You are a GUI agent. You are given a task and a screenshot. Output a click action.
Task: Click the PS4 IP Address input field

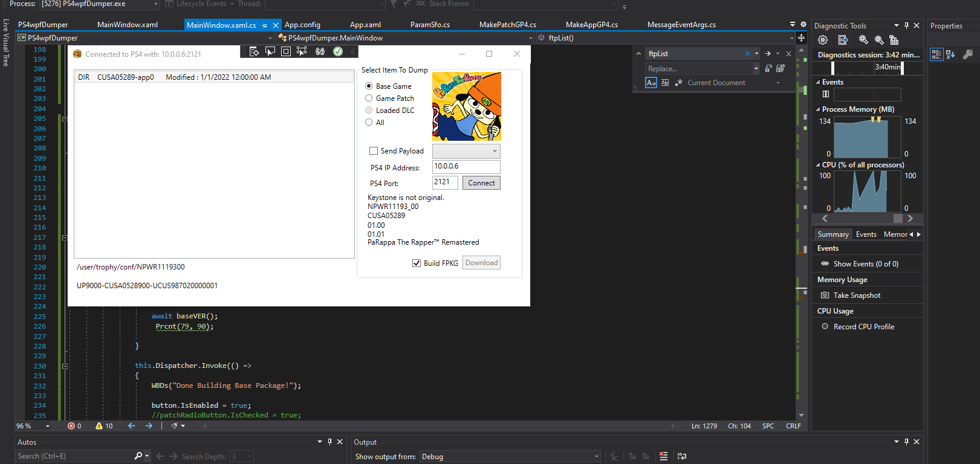pos(466,167)
